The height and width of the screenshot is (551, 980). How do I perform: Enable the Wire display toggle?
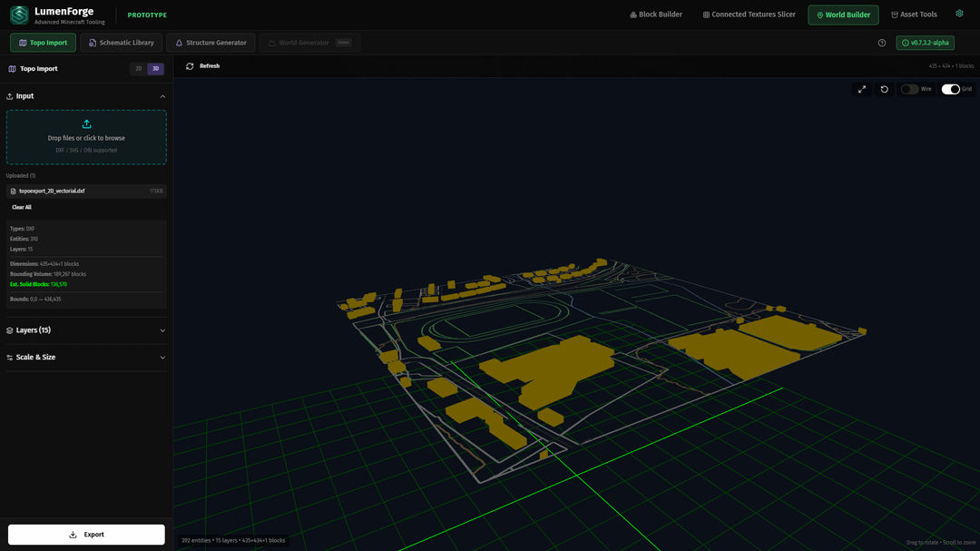click(x=908, y=89)
